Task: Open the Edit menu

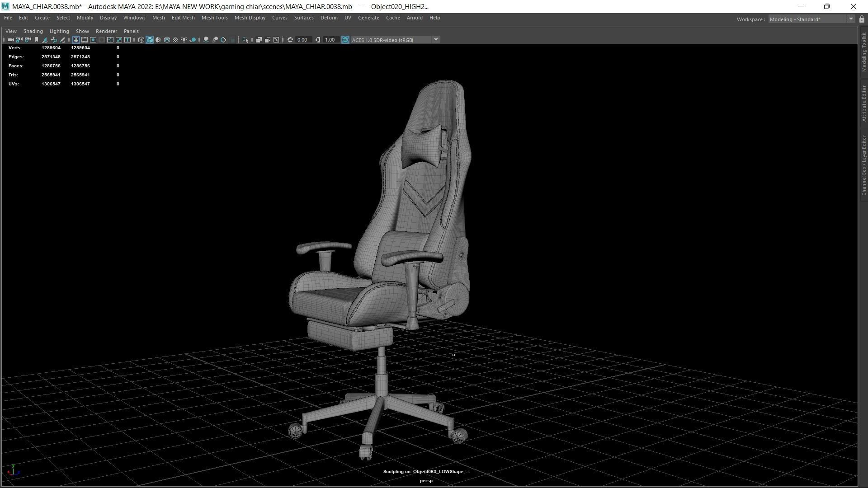Action: tap(24, 18)
